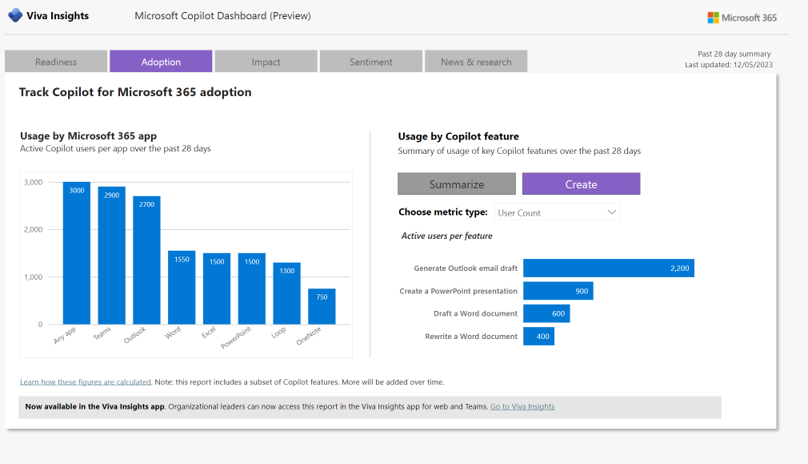This screenshot has width=808, height=464.
Task: Open the Readiness tab
Action: (56, 62)
